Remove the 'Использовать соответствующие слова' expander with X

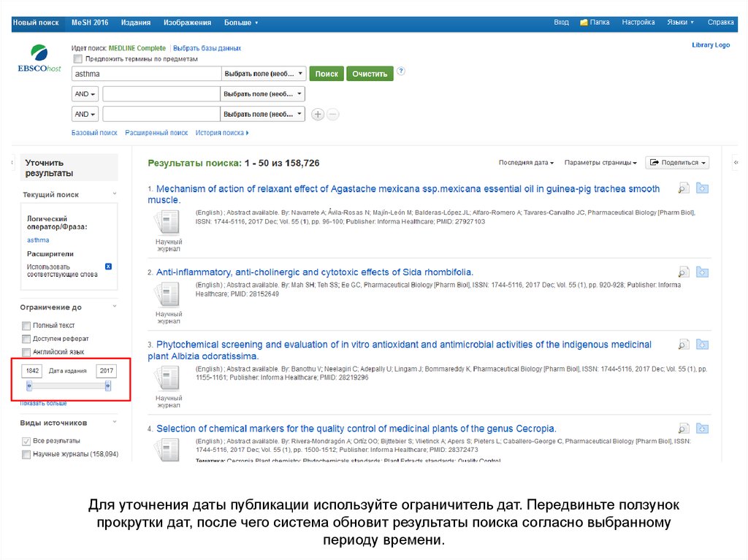pyautogui.click(x=108, y=266)
